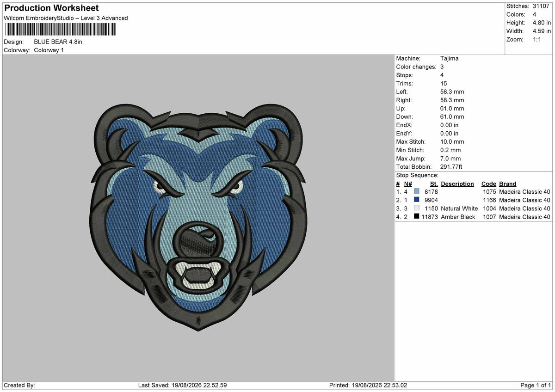Viewport: 555px width, 392px height.
Task: Click the barcode under the worksheet title
Action: [x=61, y=30]
